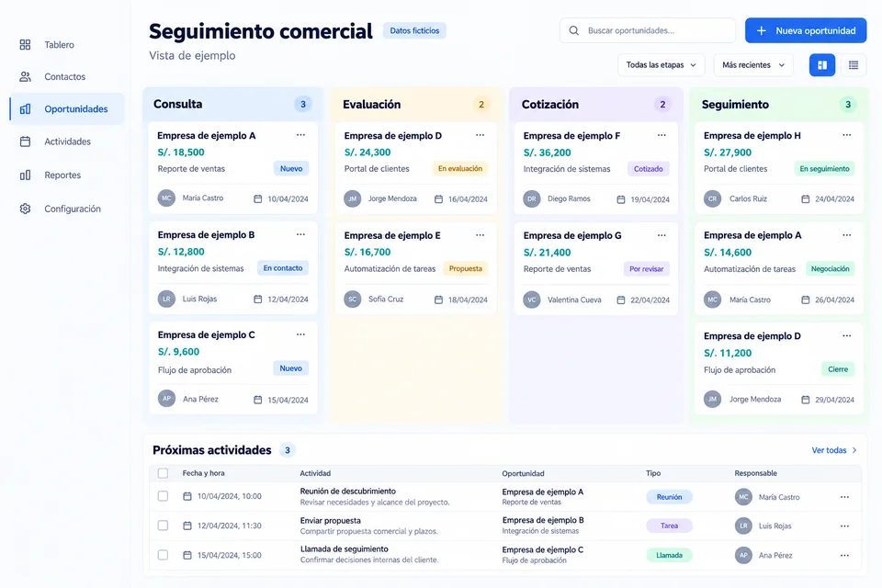Click the En contacto status tag
This screenshot has width=882, height=588.
click(x=282, y=268)
